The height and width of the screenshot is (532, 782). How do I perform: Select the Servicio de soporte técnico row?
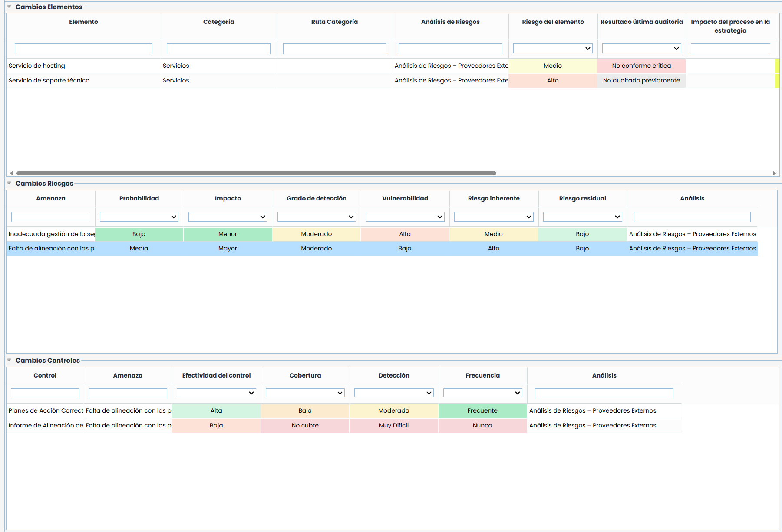tap(49, 80)
